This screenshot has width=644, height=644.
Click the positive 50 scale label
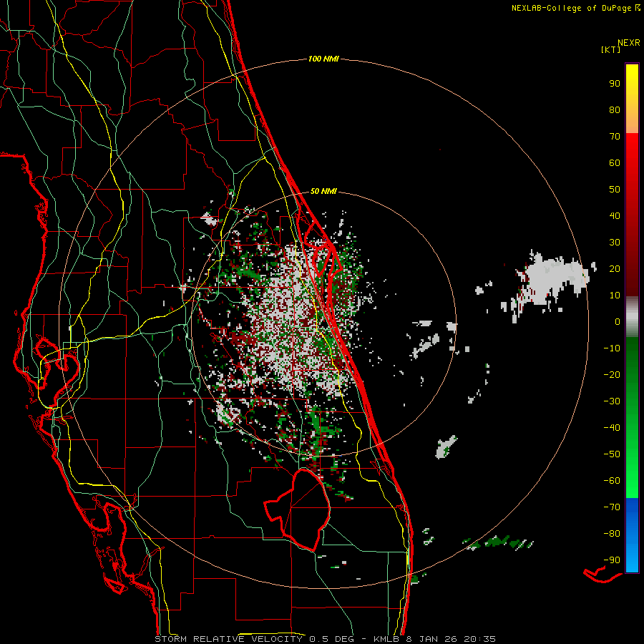pos(615,190)
